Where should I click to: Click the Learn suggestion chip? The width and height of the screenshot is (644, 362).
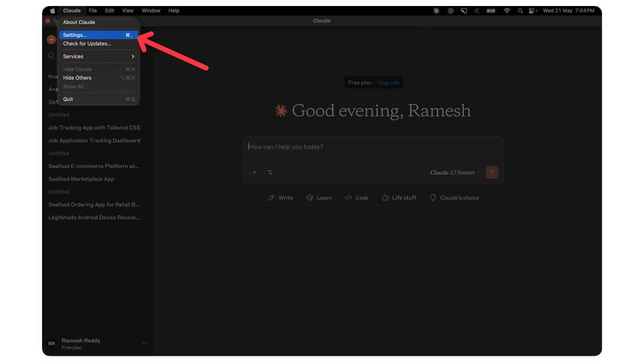pyautogui.click(x=319, y=198)
